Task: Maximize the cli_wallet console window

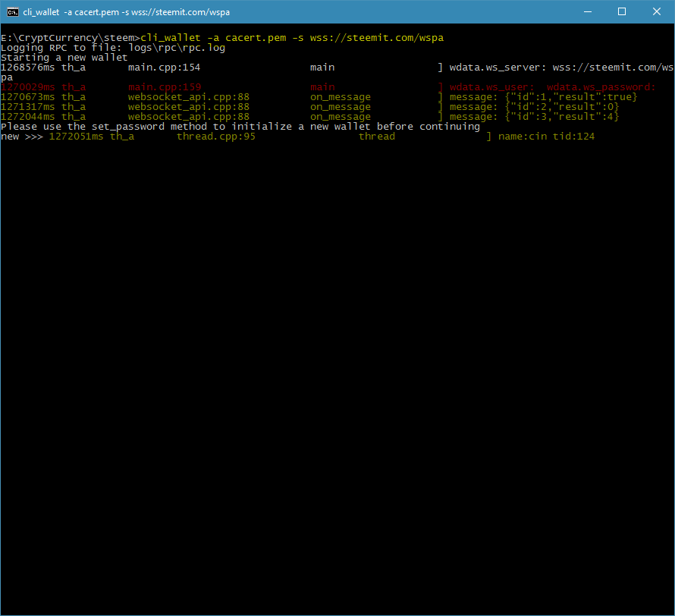Action: pyautogui.click(x=622, y=11)
